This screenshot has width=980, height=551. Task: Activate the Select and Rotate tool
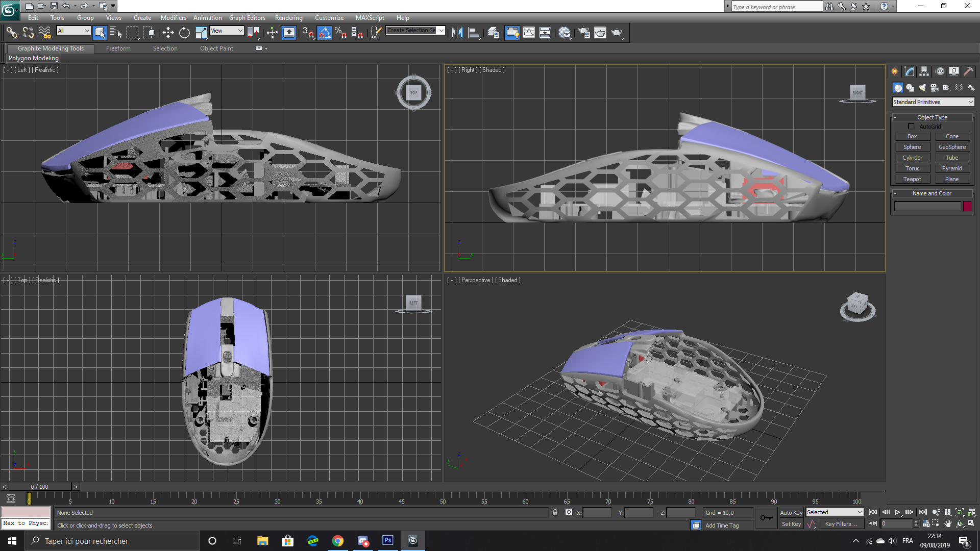coord(184,33)
